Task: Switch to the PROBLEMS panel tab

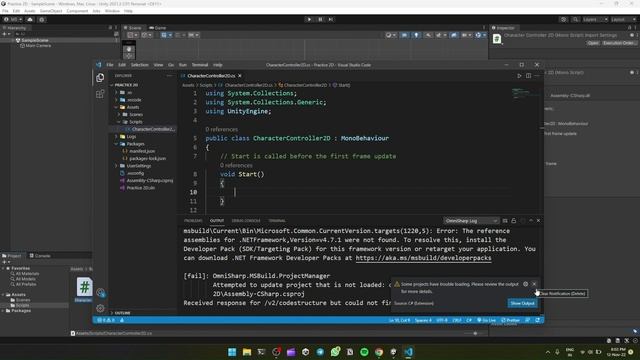Action: click(193, 221)
